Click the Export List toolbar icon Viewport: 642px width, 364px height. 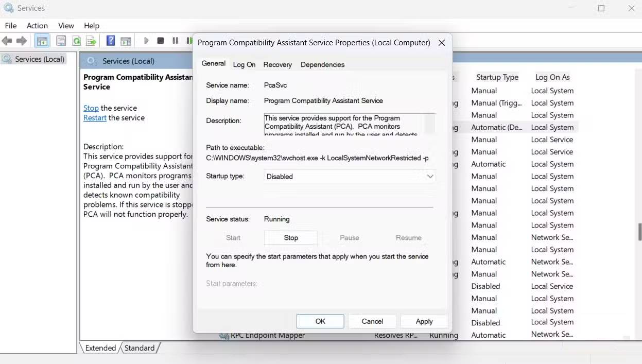tap(91, 41)
